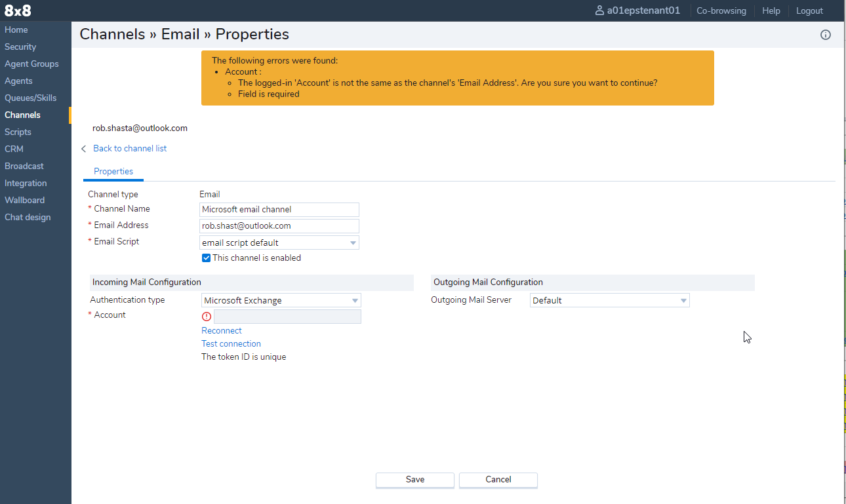Click the Field is required error message
The height and width of the screenshot is (504, 846).
(268, 94)
